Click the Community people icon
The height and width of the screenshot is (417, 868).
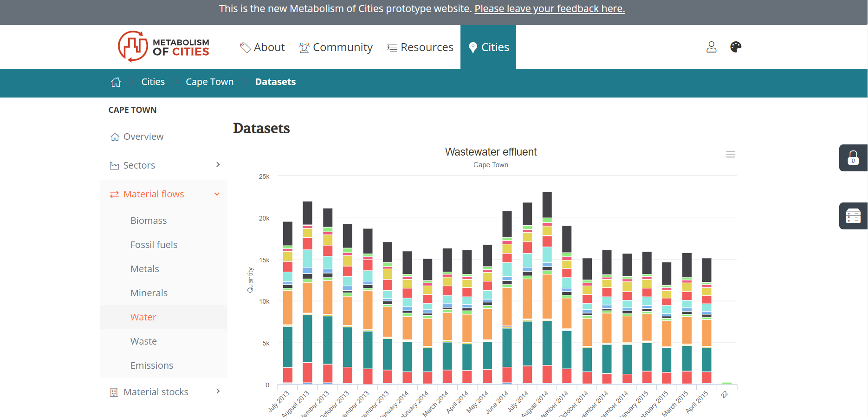coord(304,47)
